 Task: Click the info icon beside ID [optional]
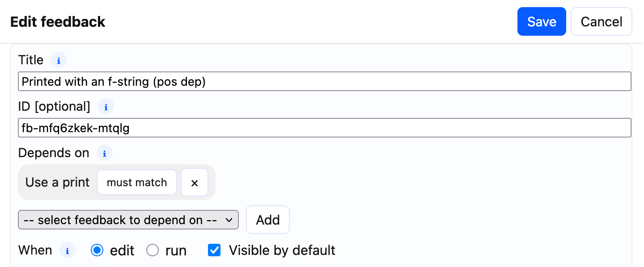[106, 107]
